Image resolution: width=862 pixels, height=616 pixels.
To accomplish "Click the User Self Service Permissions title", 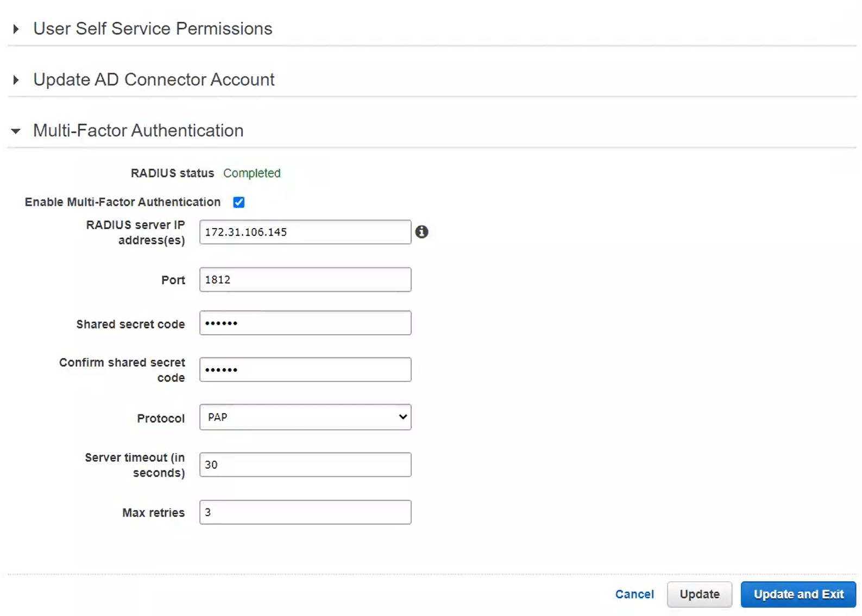I will pos(153,29).
